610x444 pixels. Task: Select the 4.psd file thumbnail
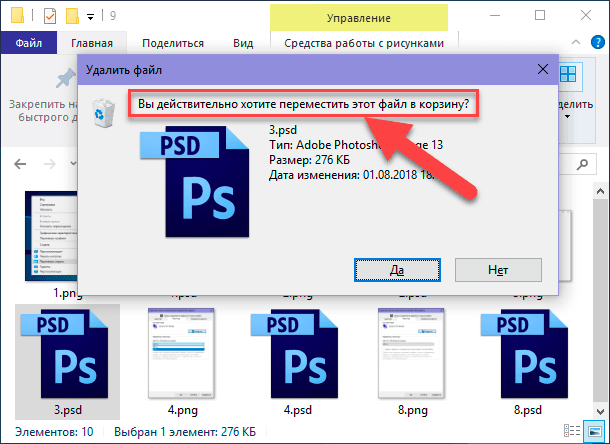tap(294, 353)
